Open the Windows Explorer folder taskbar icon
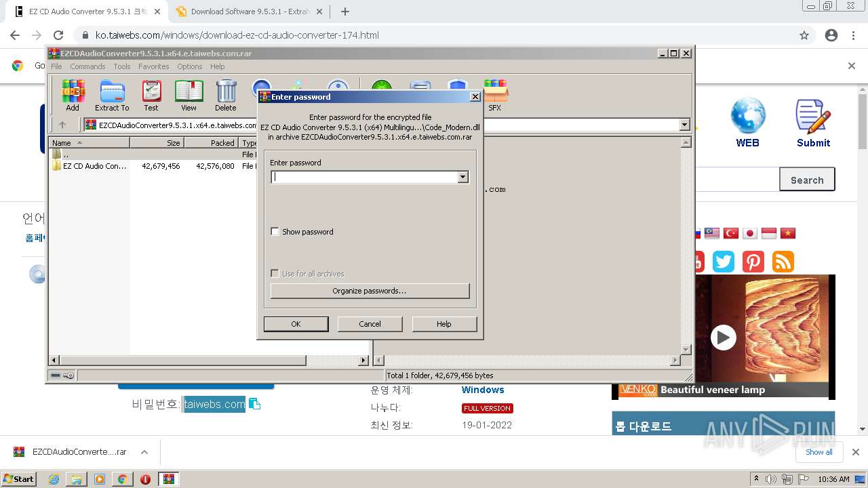The width and height of the screenshot is (868, 488). tap(77, 479)
